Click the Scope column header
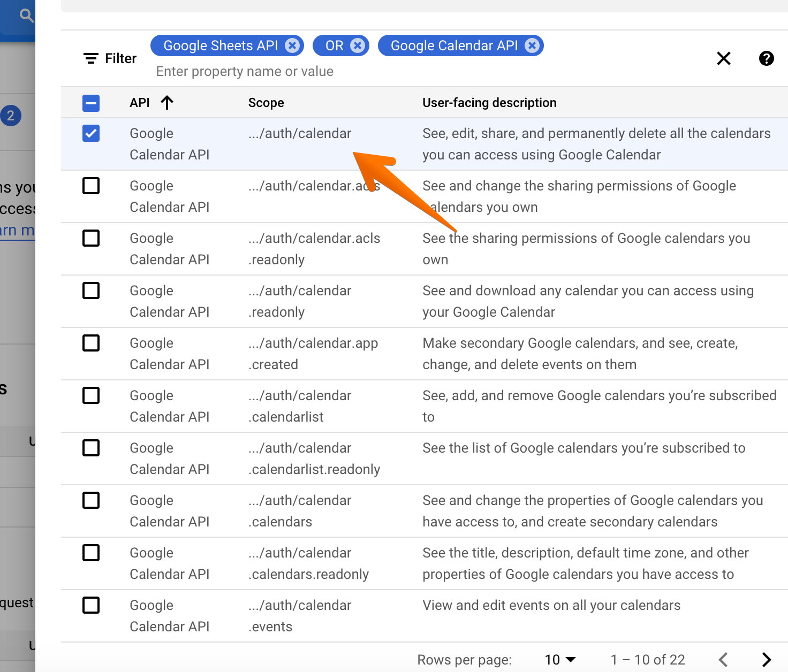This screenshot has width=788, height=672. 266,103
